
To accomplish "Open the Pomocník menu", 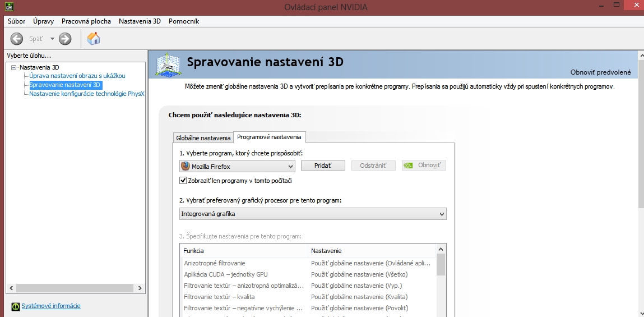I will [x=184, y=21].
